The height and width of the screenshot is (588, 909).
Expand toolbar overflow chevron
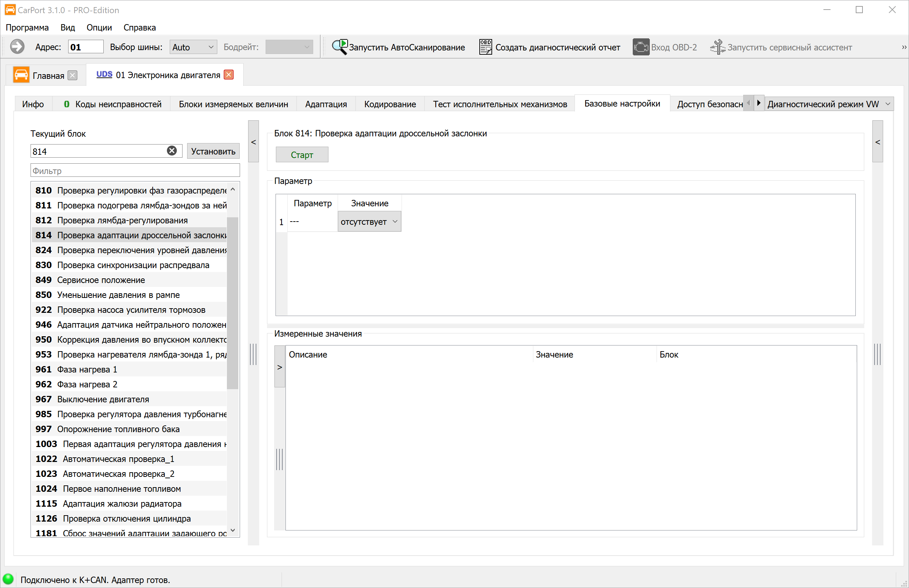coord(904,47)
